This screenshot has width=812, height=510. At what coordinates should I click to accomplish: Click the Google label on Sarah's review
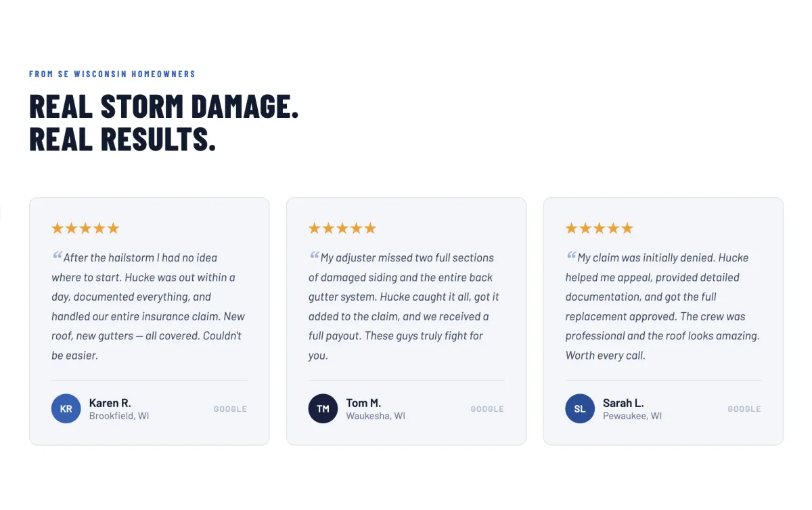[744, 409]
